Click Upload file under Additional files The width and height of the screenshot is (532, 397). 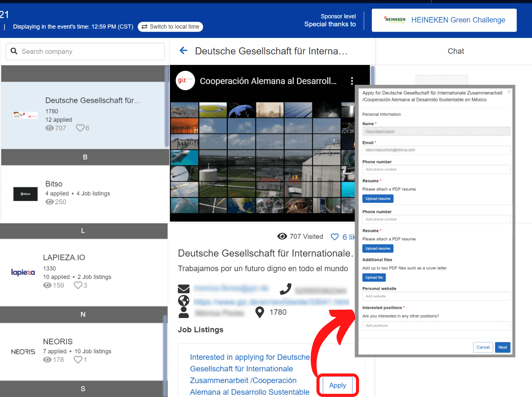pyautogui.click(x=374, y=278)
